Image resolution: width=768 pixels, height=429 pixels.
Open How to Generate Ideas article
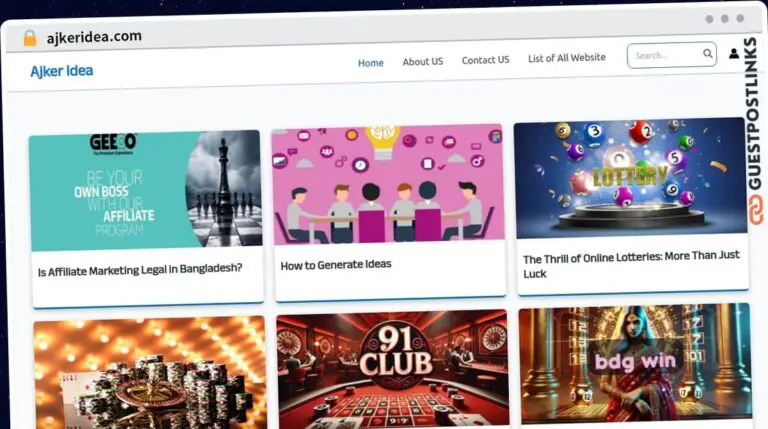pos(336,265)
